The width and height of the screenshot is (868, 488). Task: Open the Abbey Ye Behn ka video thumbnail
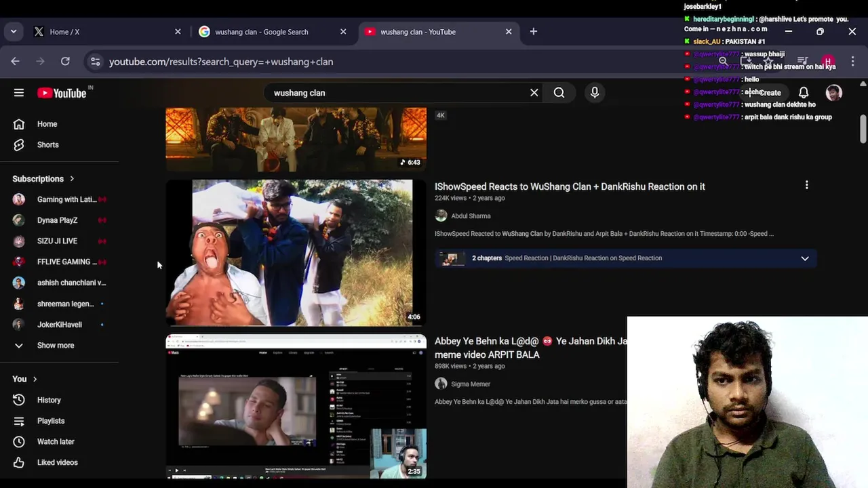[x=296, y=407]
